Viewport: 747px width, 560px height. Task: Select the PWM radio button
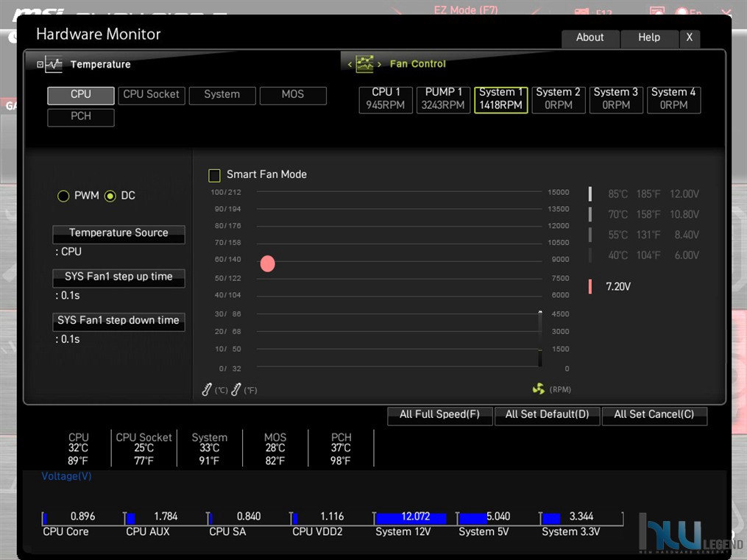pyautogui.click(x=63, y=196)
